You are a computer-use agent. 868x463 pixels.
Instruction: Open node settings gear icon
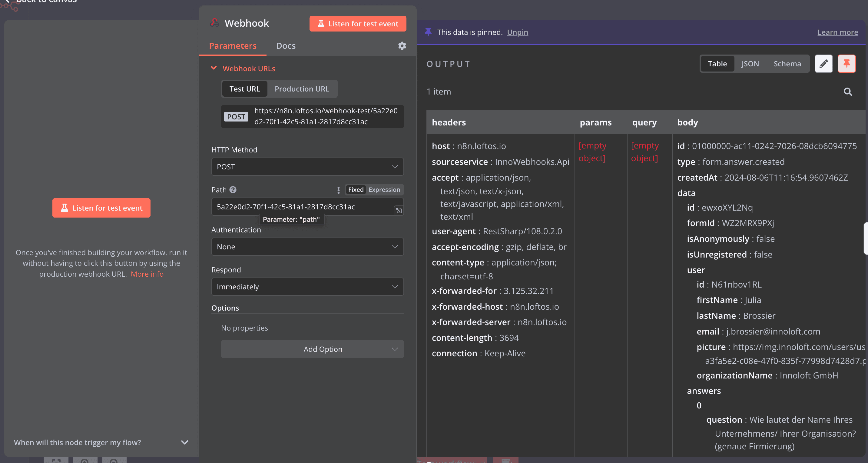click(x=402, y=45)
